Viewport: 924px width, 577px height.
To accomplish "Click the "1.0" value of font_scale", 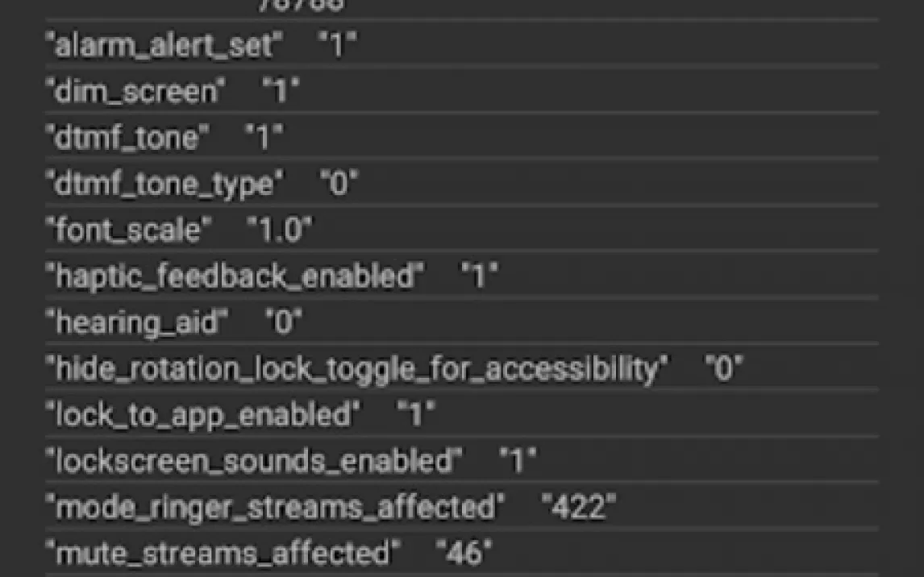I will (x=279, y=230).
